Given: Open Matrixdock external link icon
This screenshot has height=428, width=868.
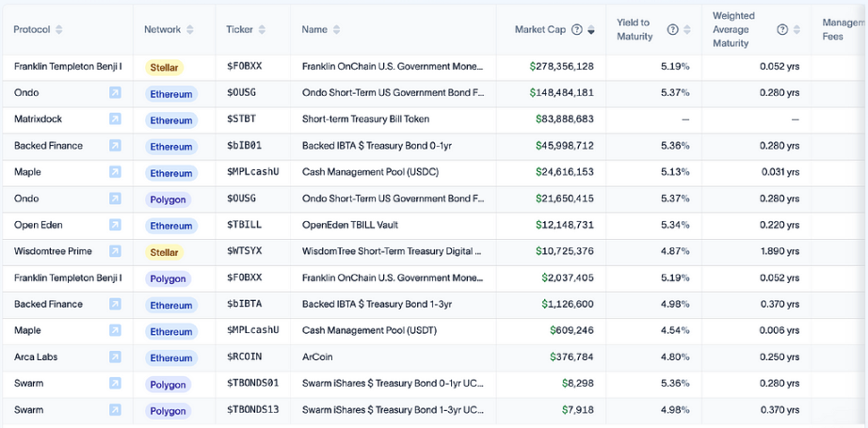Looking at the screenshot, I should coord(115,119).
